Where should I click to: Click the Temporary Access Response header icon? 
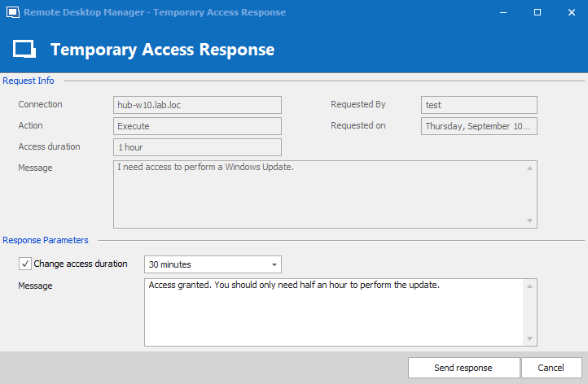coord(24,50)
